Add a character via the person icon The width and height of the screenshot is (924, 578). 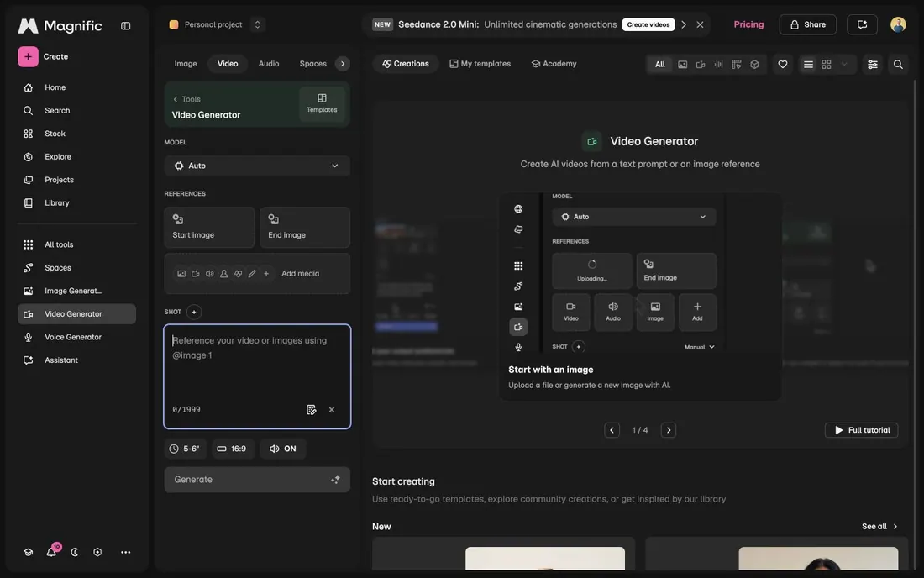click(224, 273)
